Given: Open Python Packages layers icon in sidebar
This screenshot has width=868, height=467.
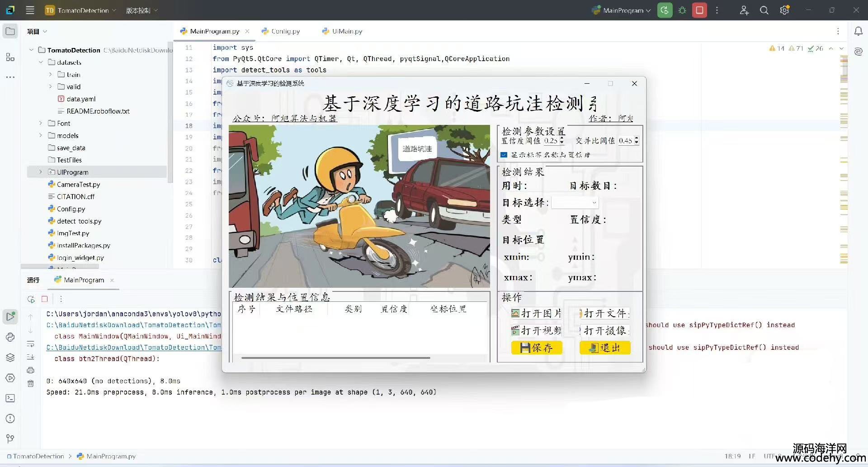Looking at the screenshot, I should pos(10,357).
